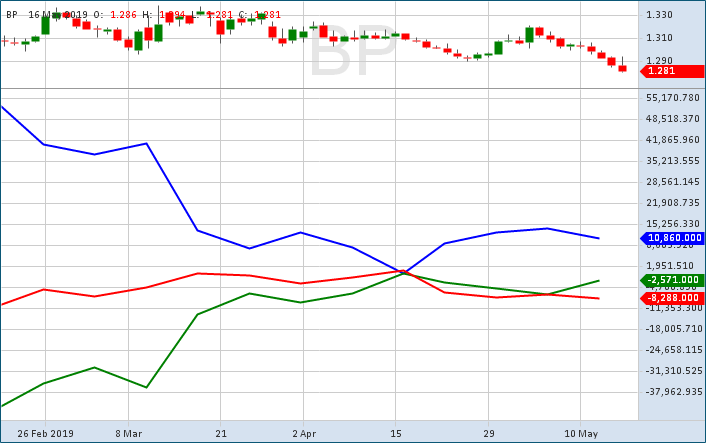The image size is (706, 443).
Task: Click the 2 Apr date label
Action: pos(304,434)
